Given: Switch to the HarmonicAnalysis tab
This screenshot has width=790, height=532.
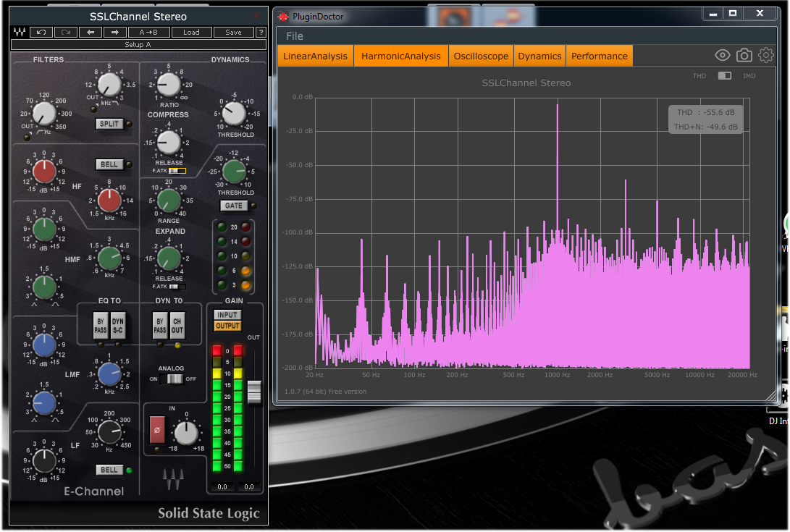Looking at the screenshot, I should [x=401, y=56].
